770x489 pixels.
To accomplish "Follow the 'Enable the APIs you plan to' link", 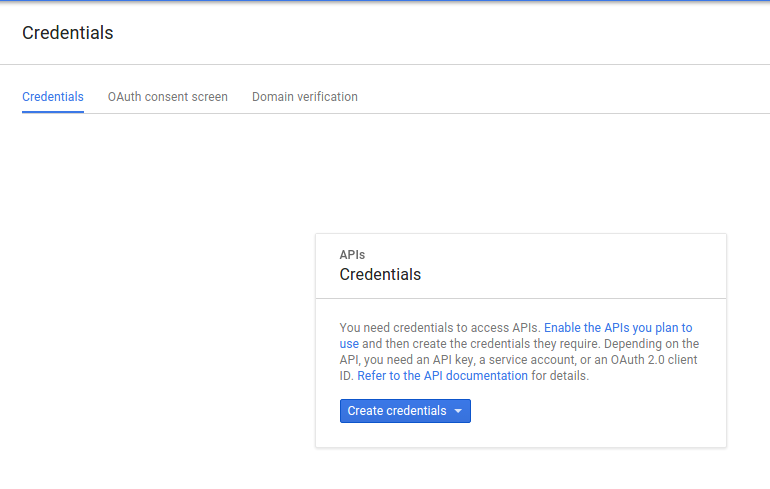I will pos(618,327).
